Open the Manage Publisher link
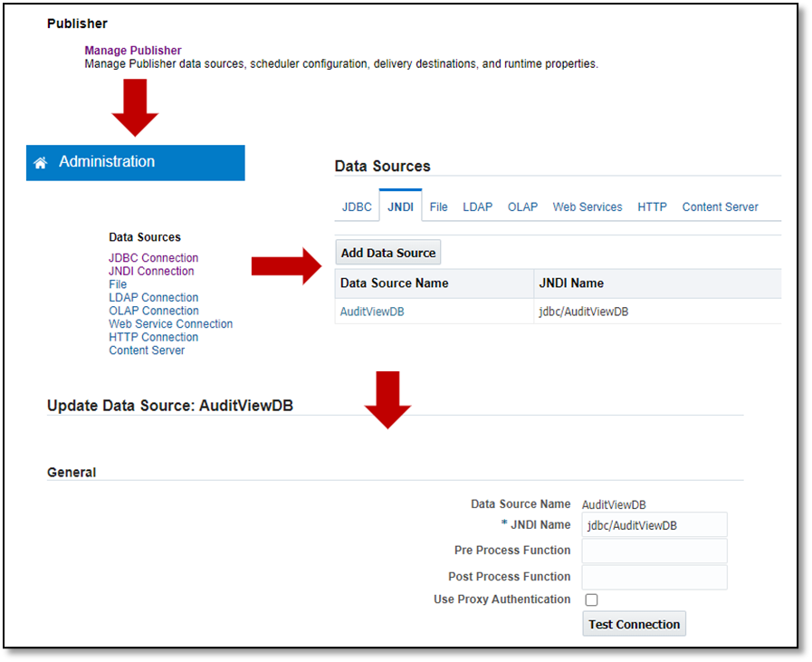This screenshot has height=662, width=812. (x=133, y=51)
